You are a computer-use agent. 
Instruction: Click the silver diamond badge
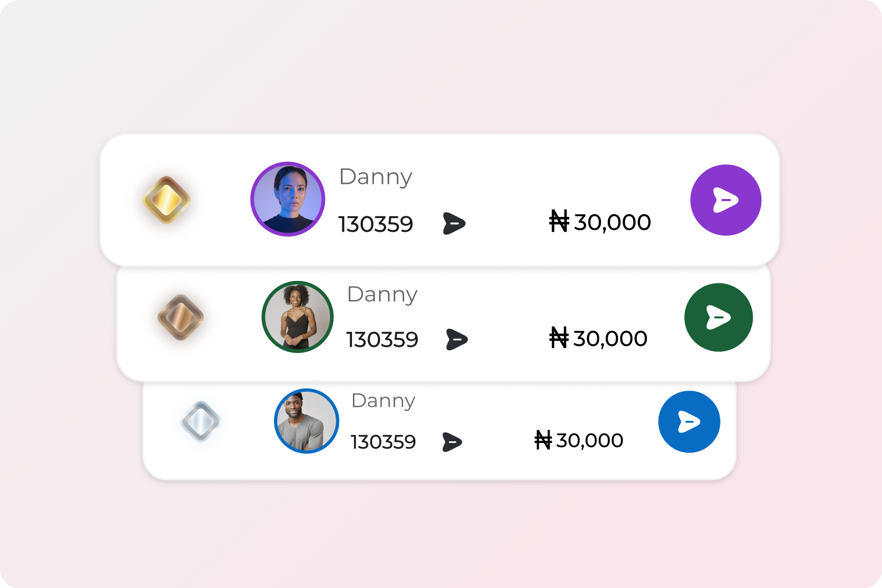coord(200,421)
